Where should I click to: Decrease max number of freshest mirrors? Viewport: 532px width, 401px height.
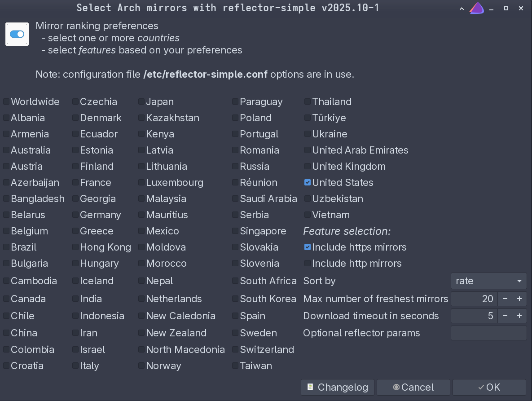[505, 299]
